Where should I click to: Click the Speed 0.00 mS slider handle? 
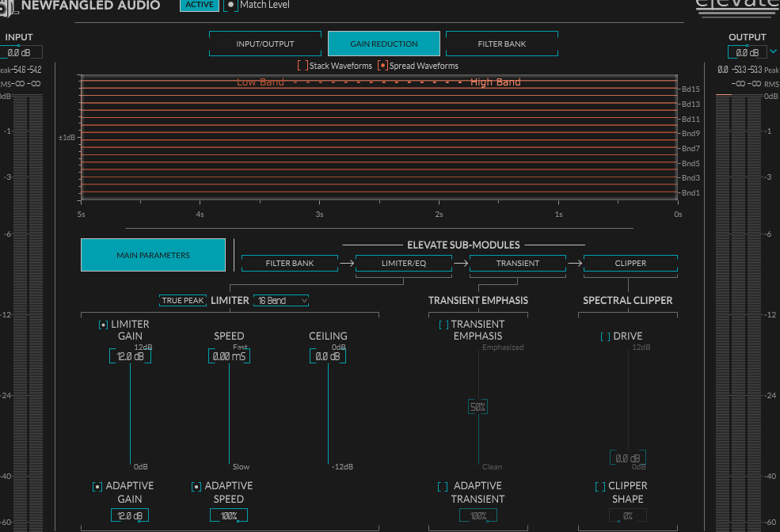click(230, 356)
